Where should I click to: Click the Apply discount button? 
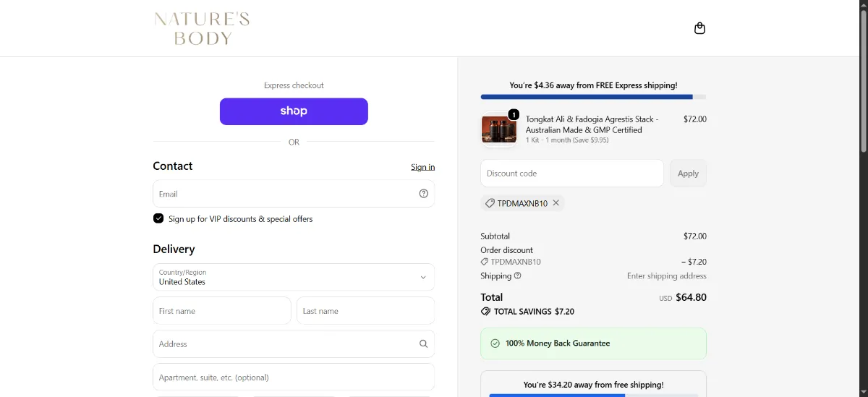(688, 174)
